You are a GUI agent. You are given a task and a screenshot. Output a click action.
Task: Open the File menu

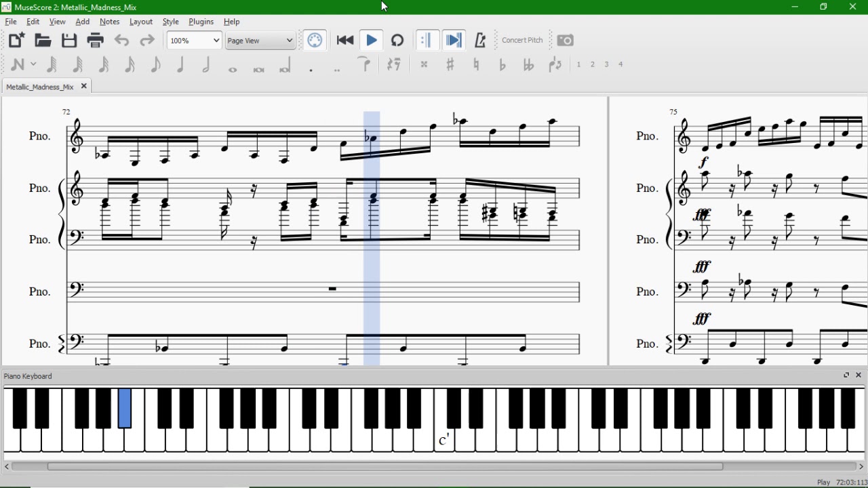(x=11, y=22)
